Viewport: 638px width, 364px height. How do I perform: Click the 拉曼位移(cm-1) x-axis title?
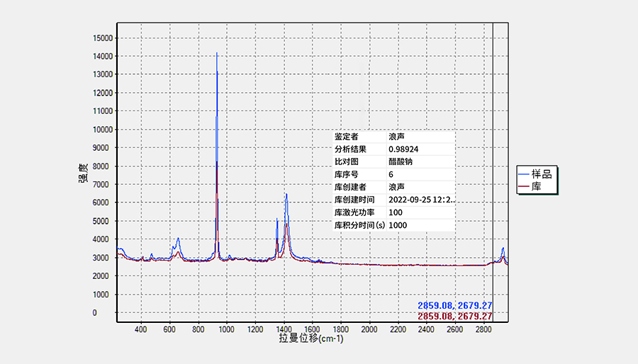click(311, 339)
